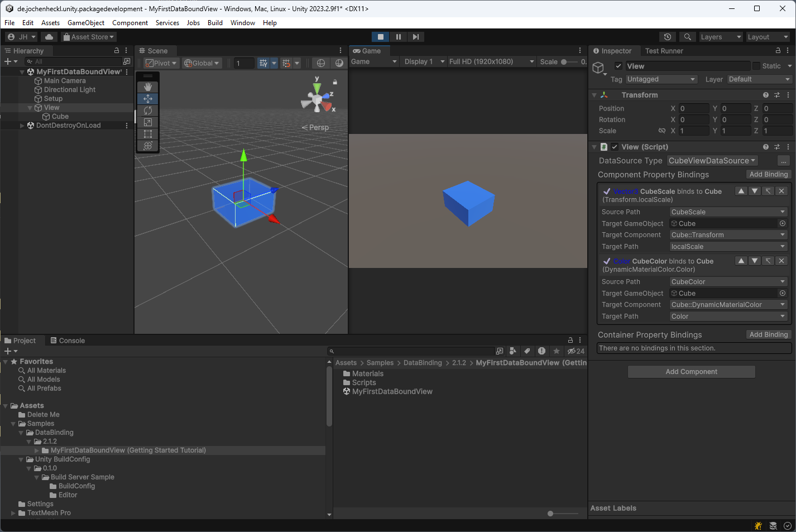Open the Undo History icon
This screenshot has height=532, width=796.
coord(667,37)
